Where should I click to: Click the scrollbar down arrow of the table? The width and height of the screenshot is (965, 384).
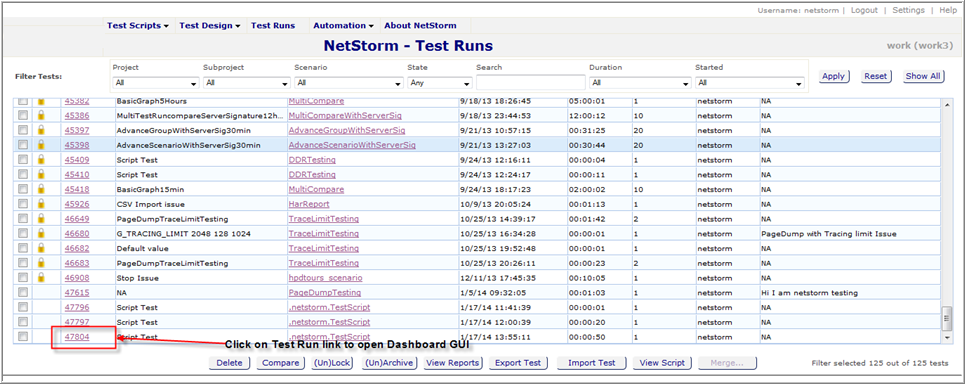click(x=947, y=337)
